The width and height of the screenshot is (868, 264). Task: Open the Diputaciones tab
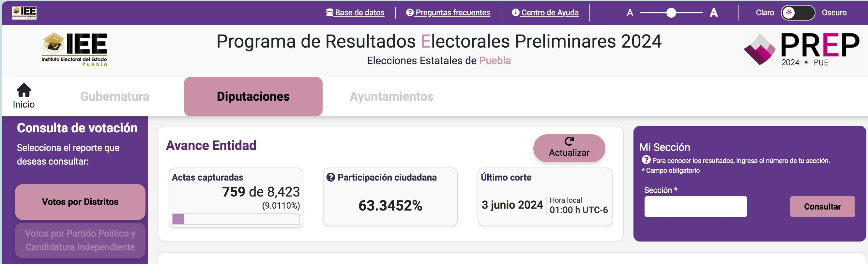point(253,97)
